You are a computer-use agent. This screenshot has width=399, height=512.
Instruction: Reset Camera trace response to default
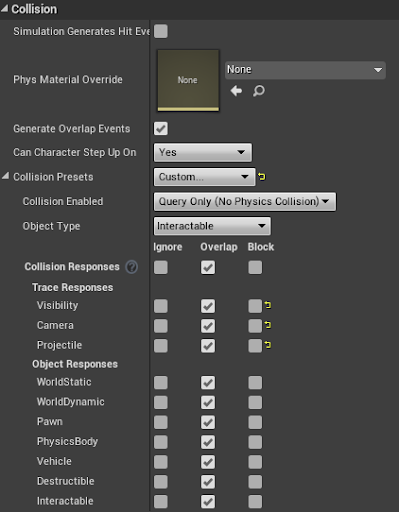268,325
